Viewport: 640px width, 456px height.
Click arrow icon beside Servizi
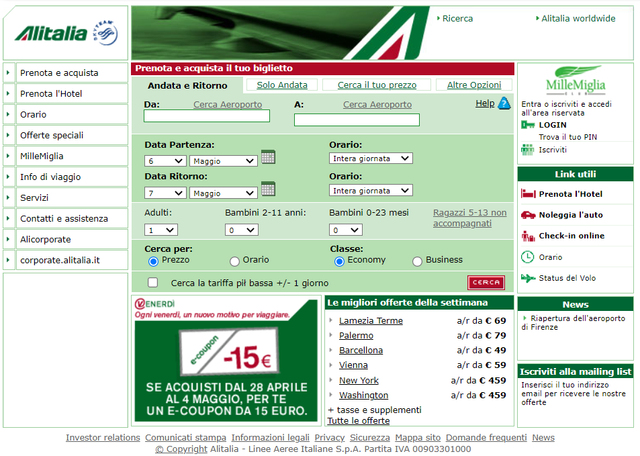click(8, 198)
